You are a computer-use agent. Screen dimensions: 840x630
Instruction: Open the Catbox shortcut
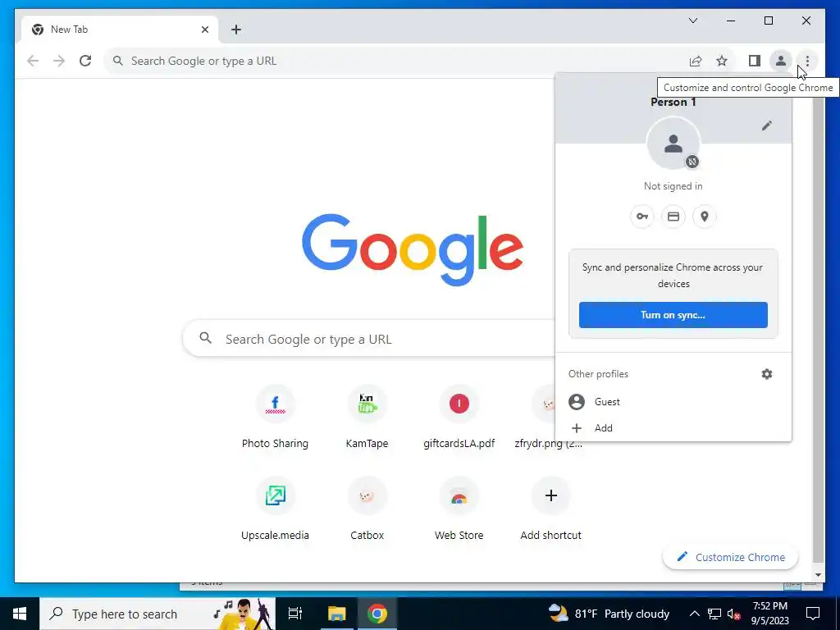(x=367, y=509)
